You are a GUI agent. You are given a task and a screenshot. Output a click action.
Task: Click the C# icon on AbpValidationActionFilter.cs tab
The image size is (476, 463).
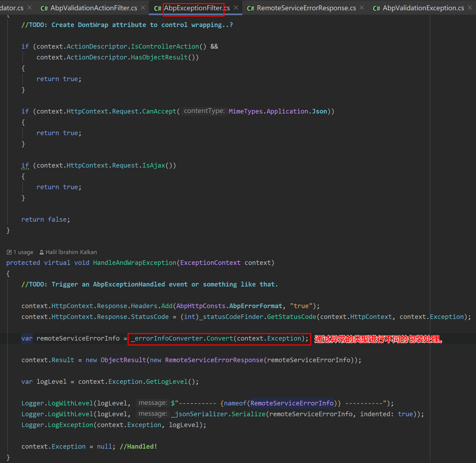44,8
